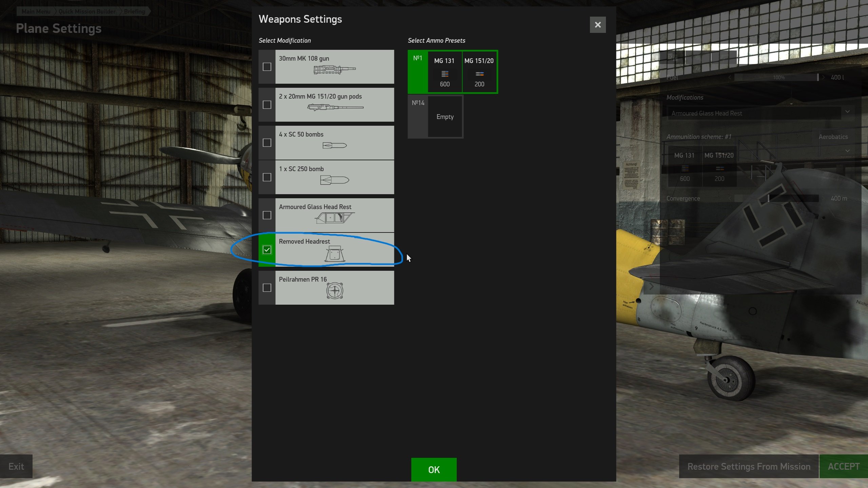Screen dimensions: 868x488
Task: Uncheck the Removed Headrest checkbox
Action: pos(267,250)
